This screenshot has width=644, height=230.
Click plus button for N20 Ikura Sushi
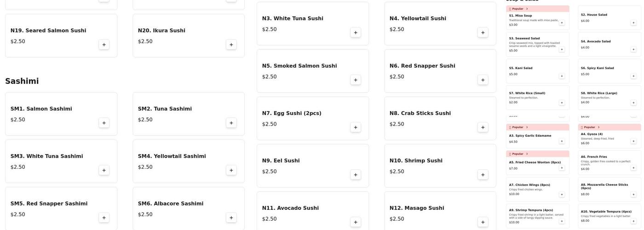(x=231, y=45)
